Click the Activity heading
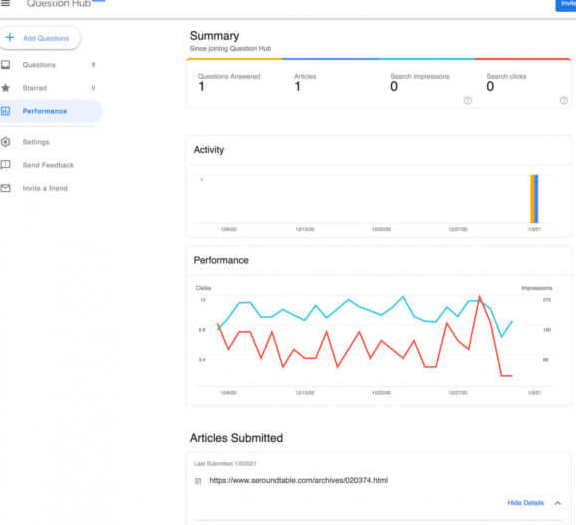 (x=209, y=150)
